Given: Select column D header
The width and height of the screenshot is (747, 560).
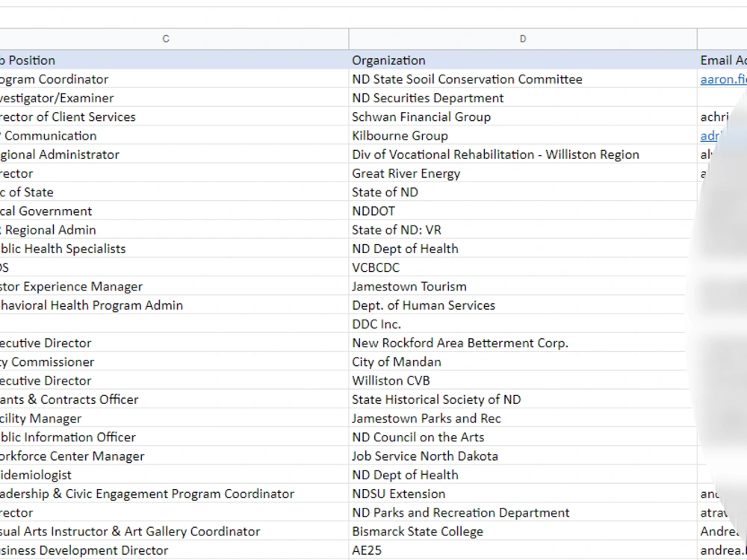Looking at the screenshot, I should coord(523,39).
